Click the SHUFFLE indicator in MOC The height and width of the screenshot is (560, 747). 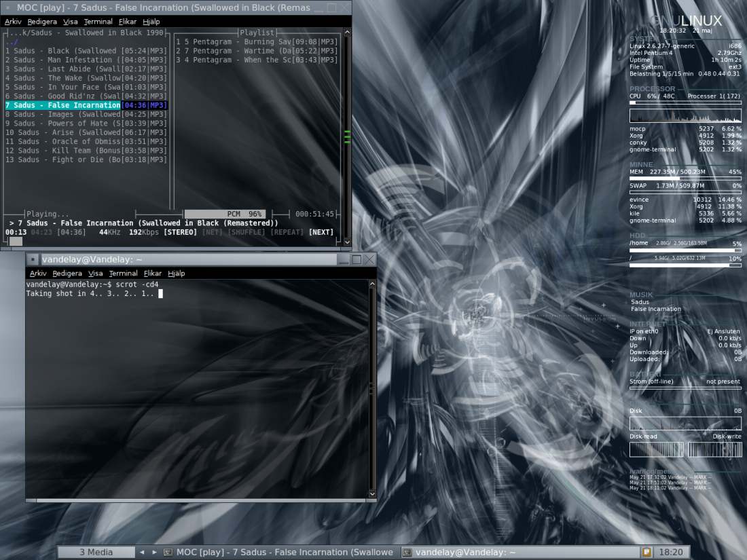(x=247, y=232)
